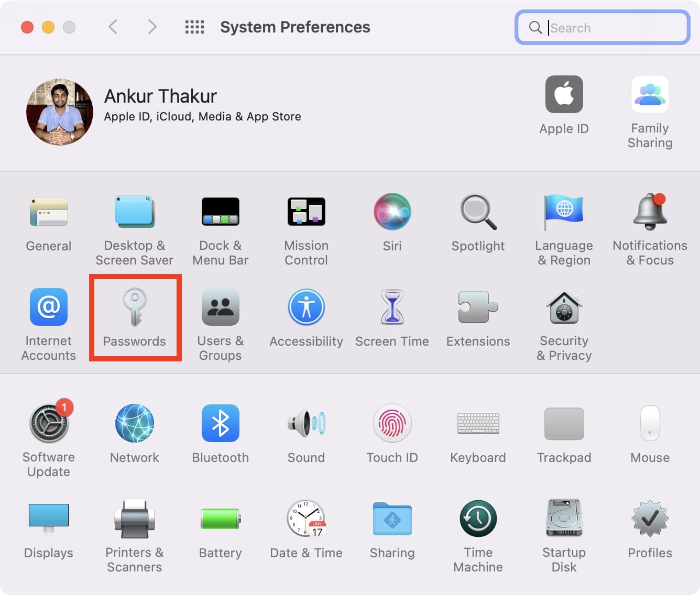Screen dimensions: 700x595
Task: Click the red close window button
Action: tap(27, 27)
